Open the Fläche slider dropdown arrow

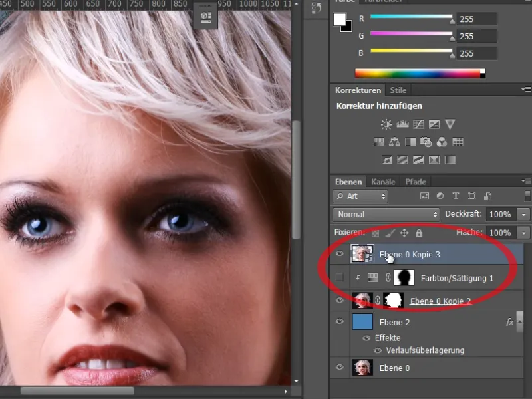(x=523, y=233)
